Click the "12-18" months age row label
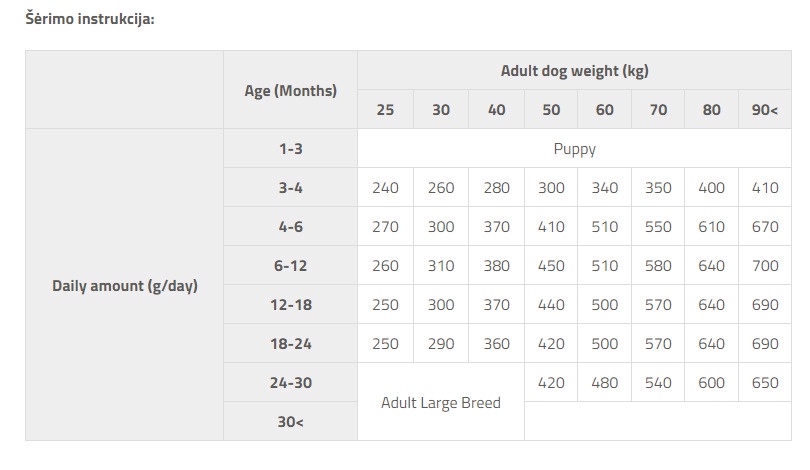Viewport: 810px width, 470px height. [291, 305]
